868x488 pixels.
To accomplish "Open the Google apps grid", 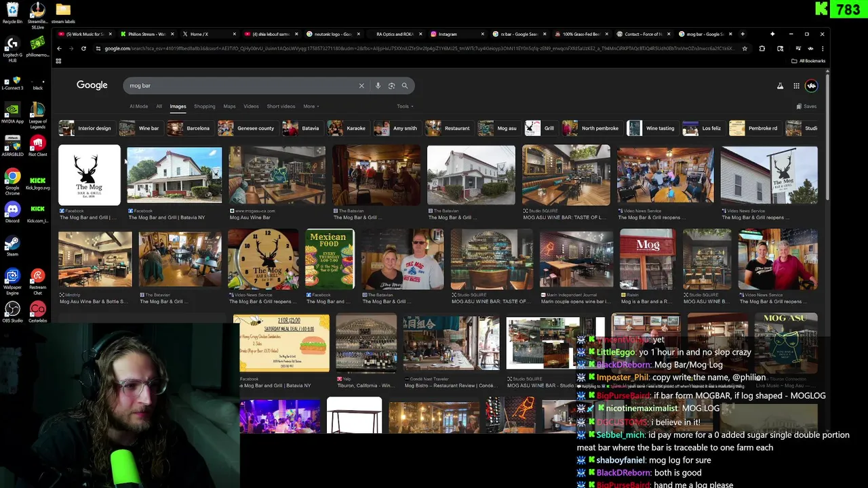I will click(x=796, y=86).
